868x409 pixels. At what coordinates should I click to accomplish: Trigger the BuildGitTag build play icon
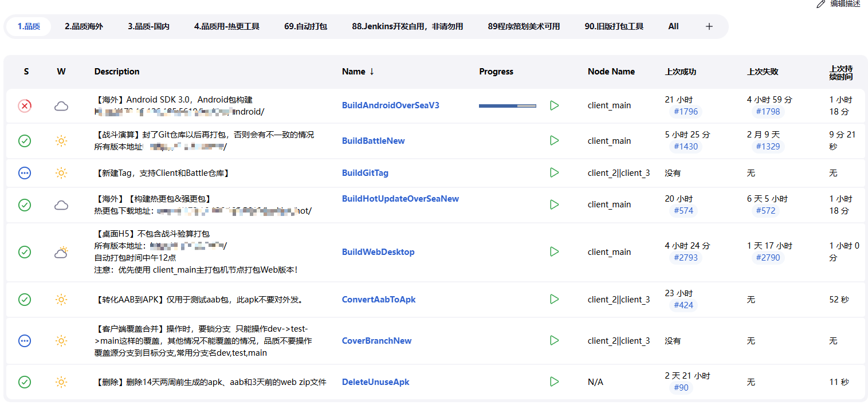(x=554, y=172)
